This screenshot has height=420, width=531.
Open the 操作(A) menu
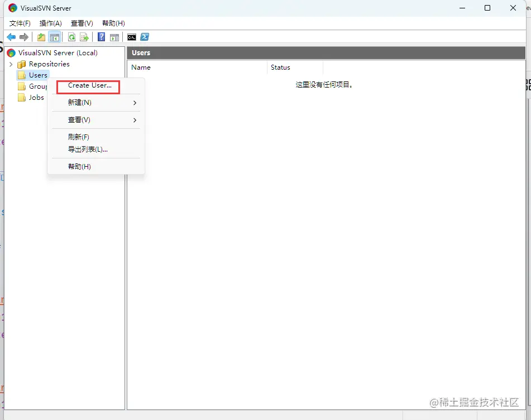[50, 23]
